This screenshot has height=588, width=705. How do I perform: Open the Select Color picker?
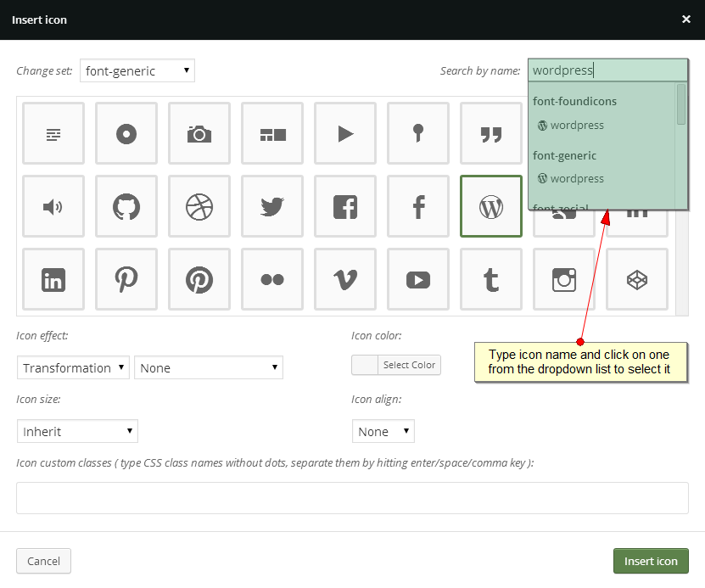395,365
